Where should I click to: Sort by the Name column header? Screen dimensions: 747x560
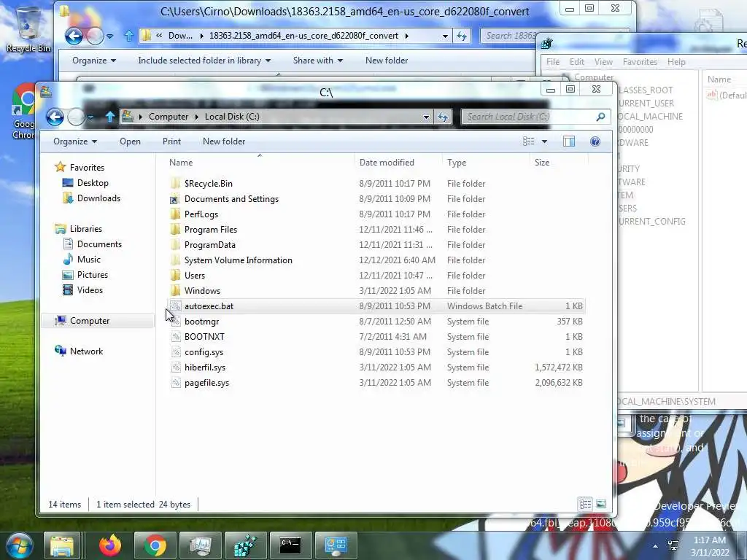[260, 163]
